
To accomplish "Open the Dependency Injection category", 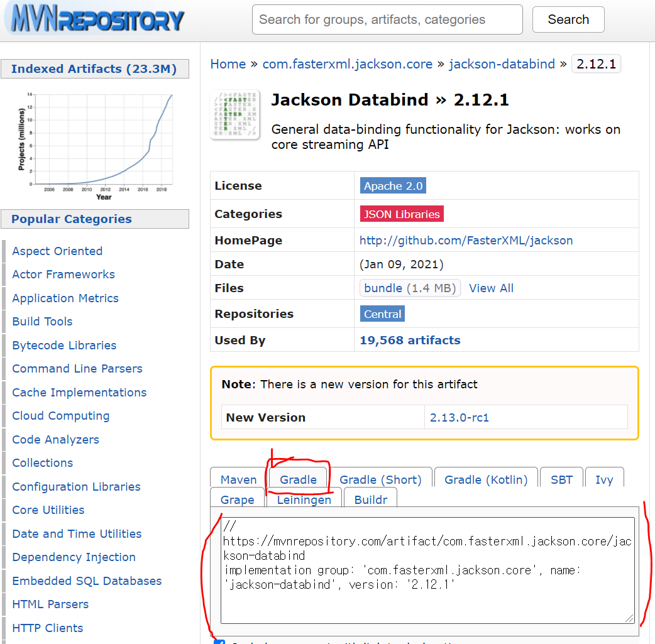I will pos(74,557).
